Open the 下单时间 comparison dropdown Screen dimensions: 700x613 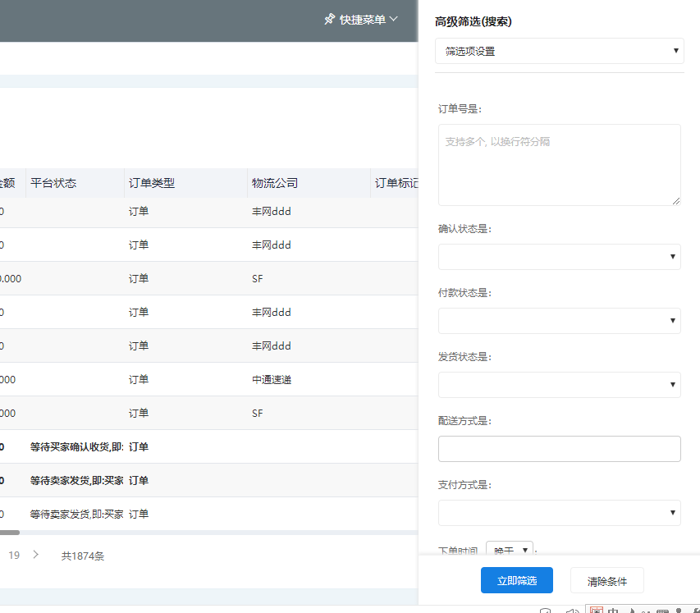coord(510,550)
